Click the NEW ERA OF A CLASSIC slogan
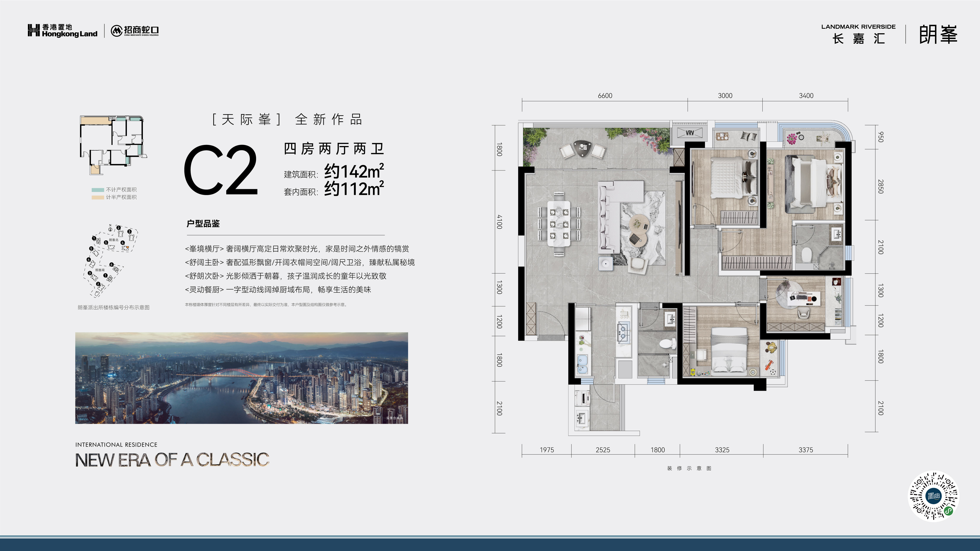980x551 pixels. [172, 460]
